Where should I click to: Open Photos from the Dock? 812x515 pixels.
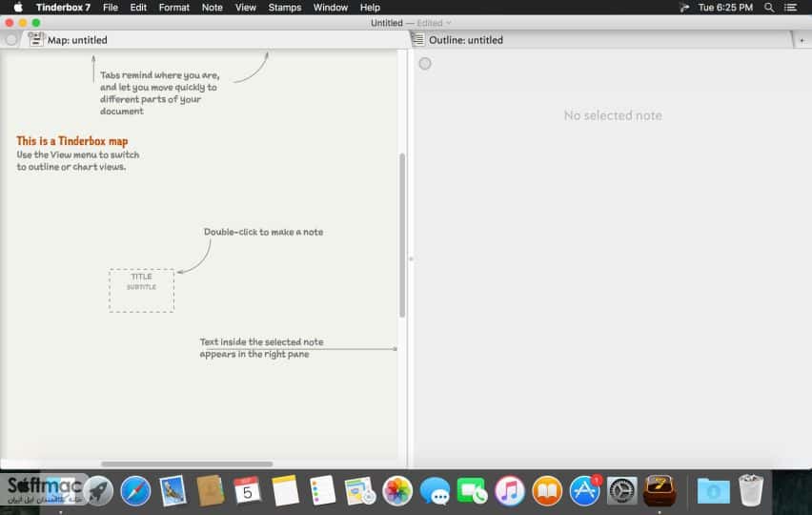397,490
